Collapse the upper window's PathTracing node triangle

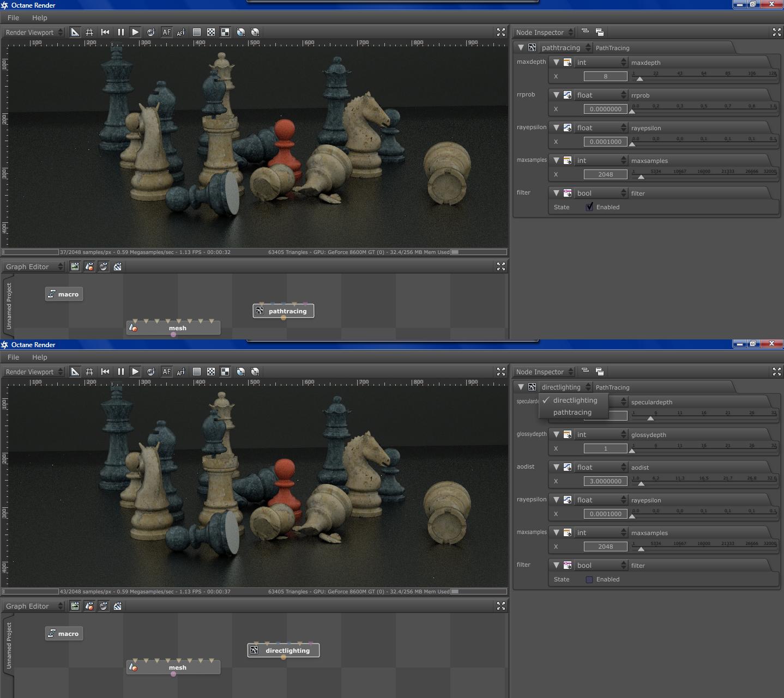pyautogui.click(x=521, y=47)
